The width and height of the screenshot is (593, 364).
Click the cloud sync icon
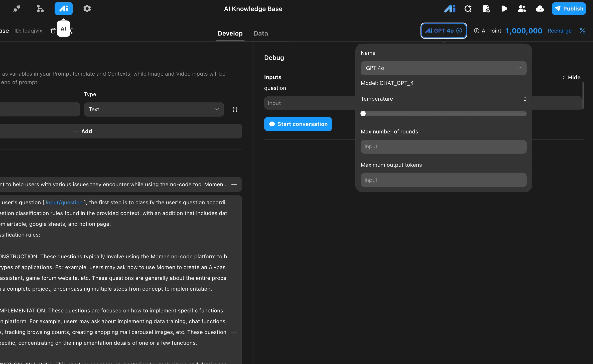540,9
